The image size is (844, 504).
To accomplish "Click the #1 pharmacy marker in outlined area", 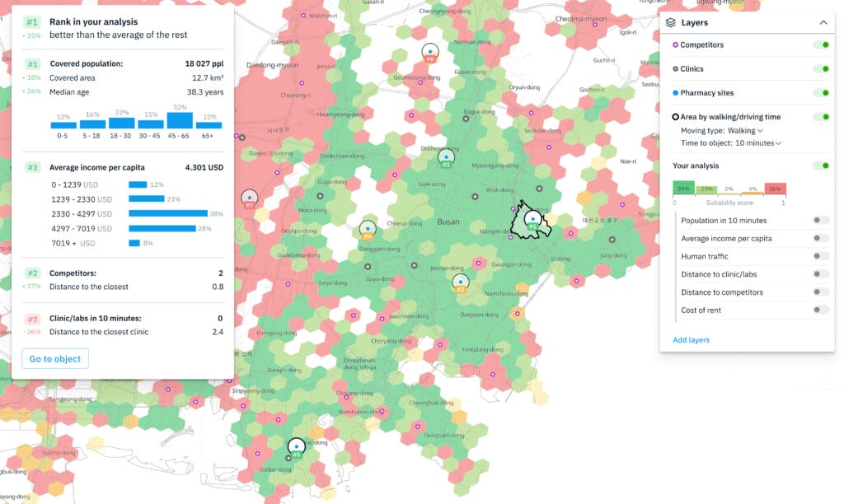I will click(532, 219).
